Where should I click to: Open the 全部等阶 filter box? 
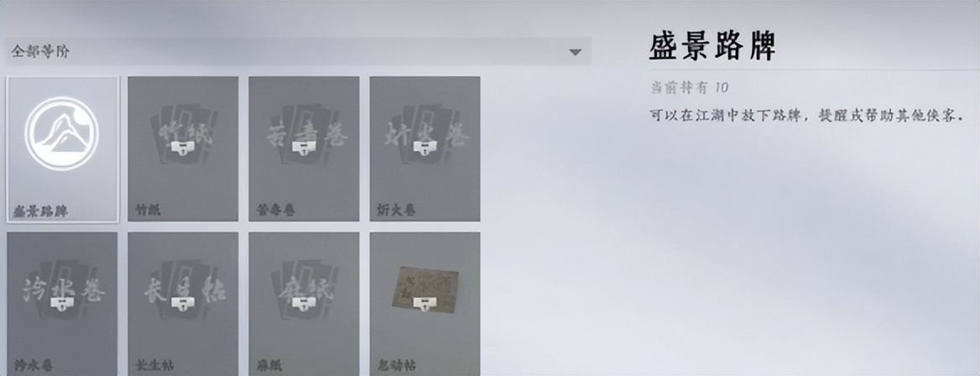point(298,51)
